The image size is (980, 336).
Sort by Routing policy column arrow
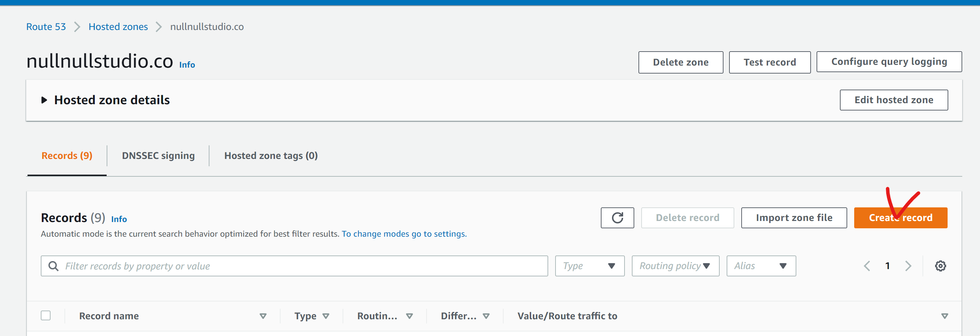coord(409,316)
